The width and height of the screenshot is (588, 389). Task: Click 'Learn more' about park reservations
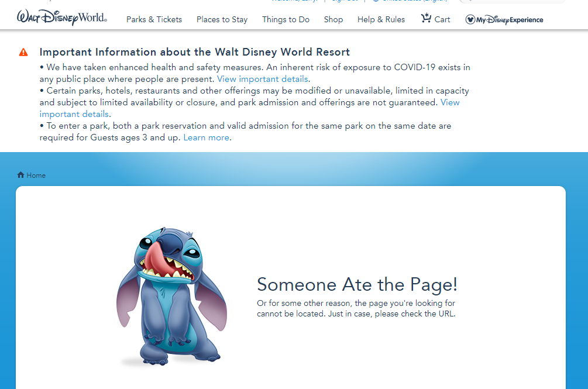pyautogui.click(x=206, y=137)
